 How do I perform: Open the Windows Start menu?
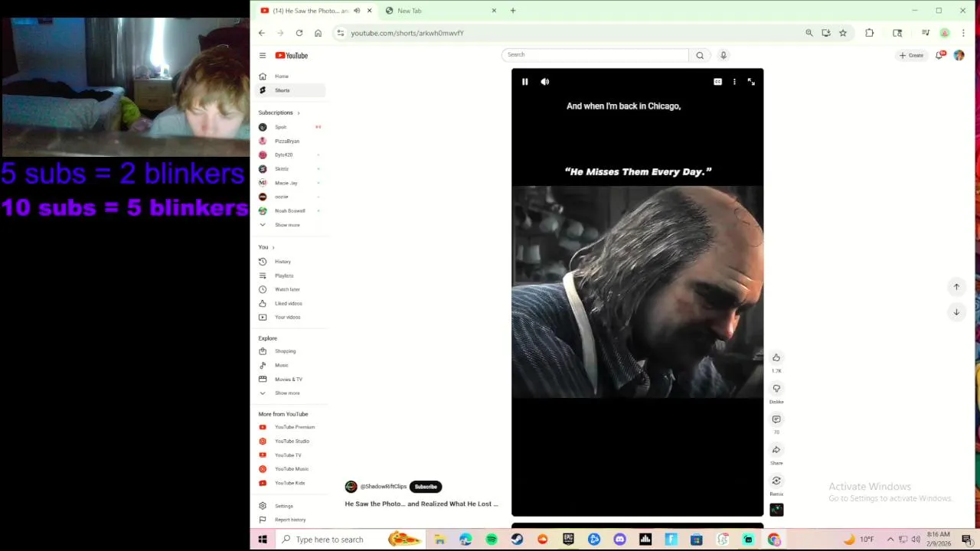click(x=263, y=540)
